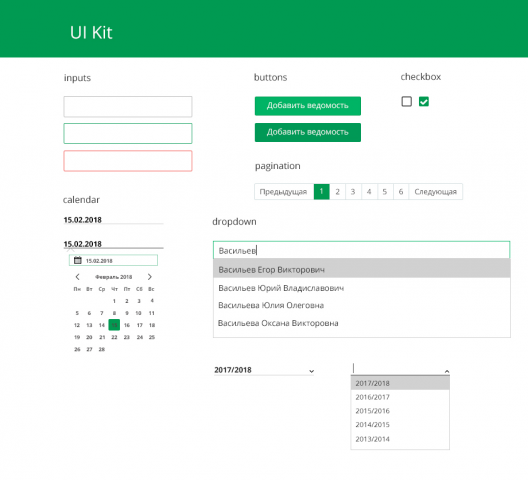Choose Васильева Юлия Олеговна suggestion

tap(362, 306)
